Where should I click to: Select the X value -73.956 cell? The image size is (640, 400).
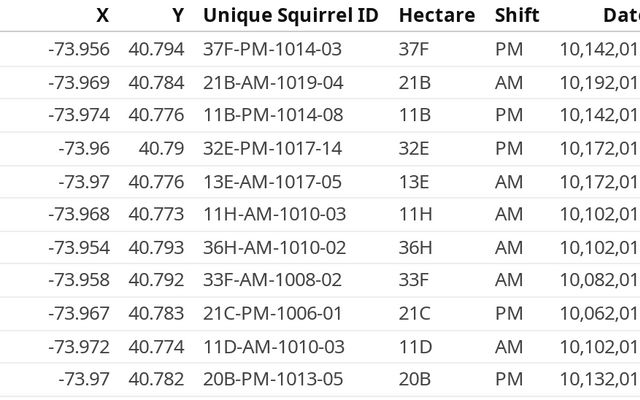click(79, 49)
